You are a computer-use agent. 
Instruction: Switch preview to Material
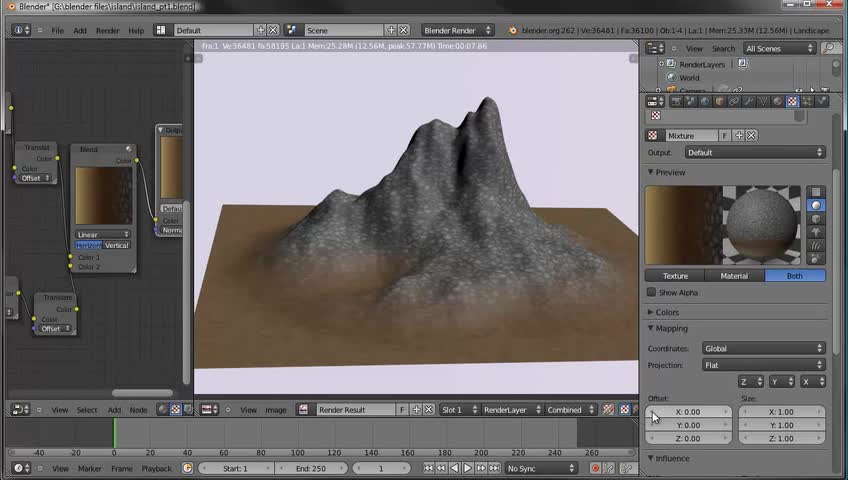tap(734, 276)
